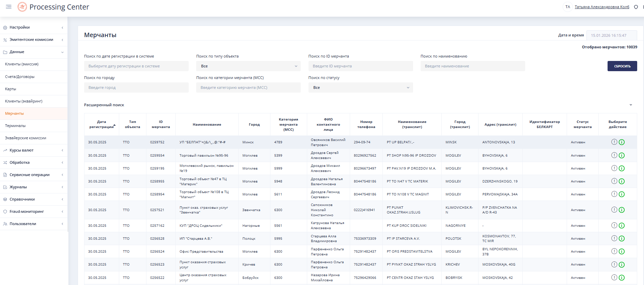This screenshot has width=644, height=285.
Task: Open Терминалы in the sidebar
Action: tap(15, 126)
